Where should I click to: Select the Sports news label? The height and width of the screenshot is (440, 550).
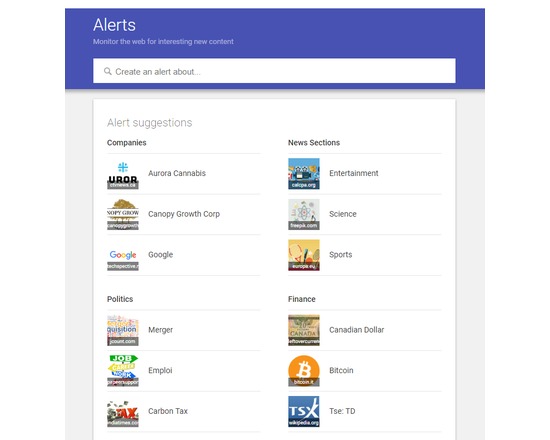pyautogui.click(x=341, y=255)
